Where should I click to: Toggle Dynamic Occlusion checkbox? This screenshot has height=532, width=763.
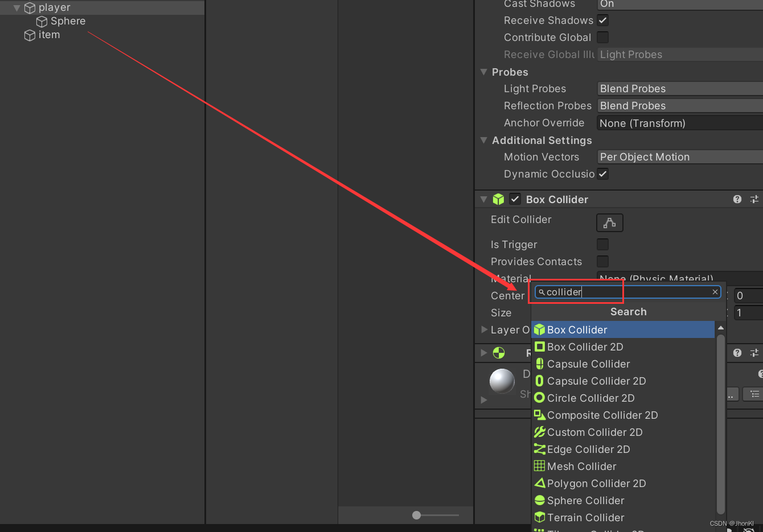603,174
